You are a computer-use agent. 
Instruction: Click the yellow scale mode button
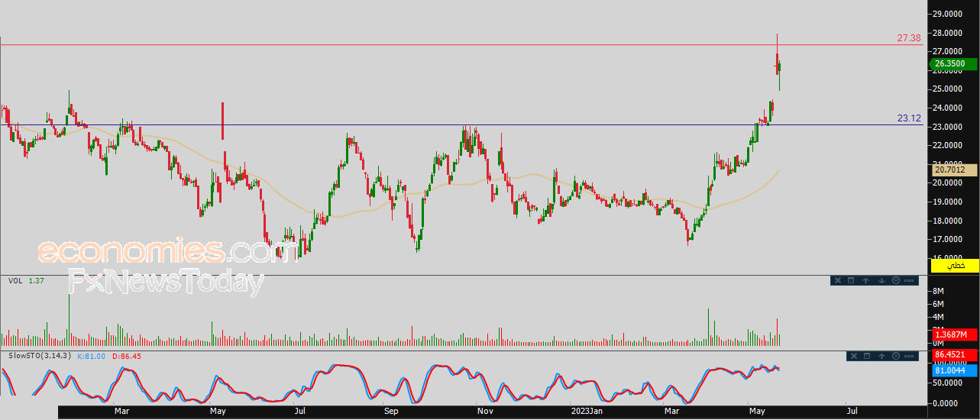click(x=954, y=265)
